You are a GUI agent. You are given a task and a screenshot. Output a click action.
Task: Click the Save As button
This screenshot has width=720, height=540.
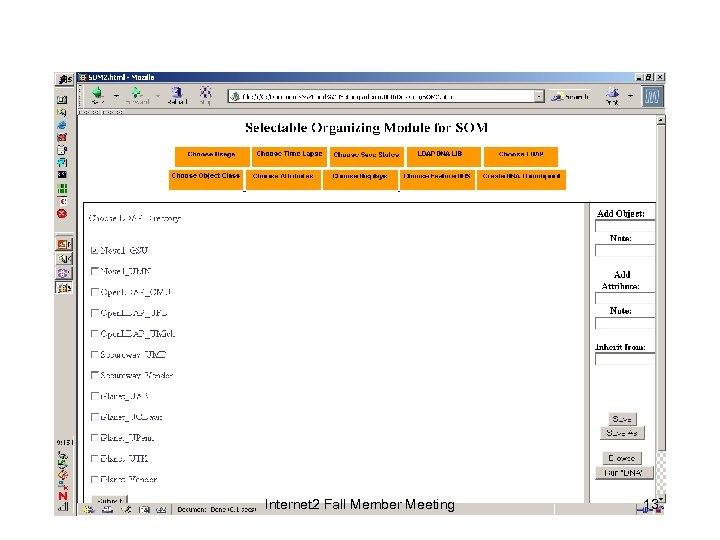(622, 433)
